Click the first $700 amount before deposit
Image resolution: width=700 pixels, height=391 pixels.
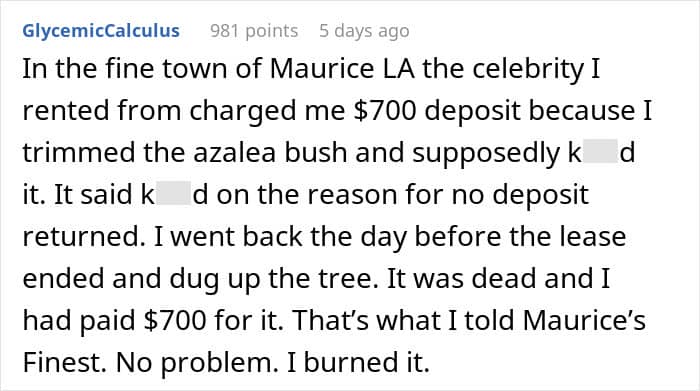(x=384, y=110)
